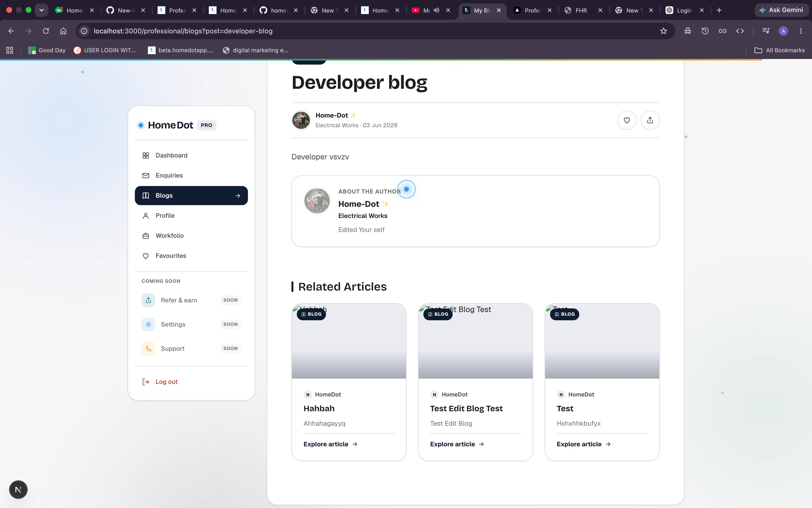Explore article for the Test card
The width and height of the screenshot is (812, 508).
pos(583,444)
